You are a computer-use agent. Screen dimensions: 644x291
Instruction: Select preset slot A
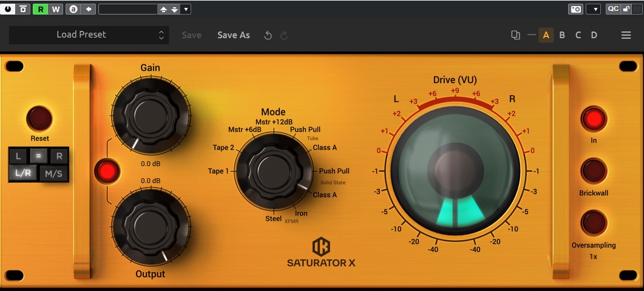546,35
